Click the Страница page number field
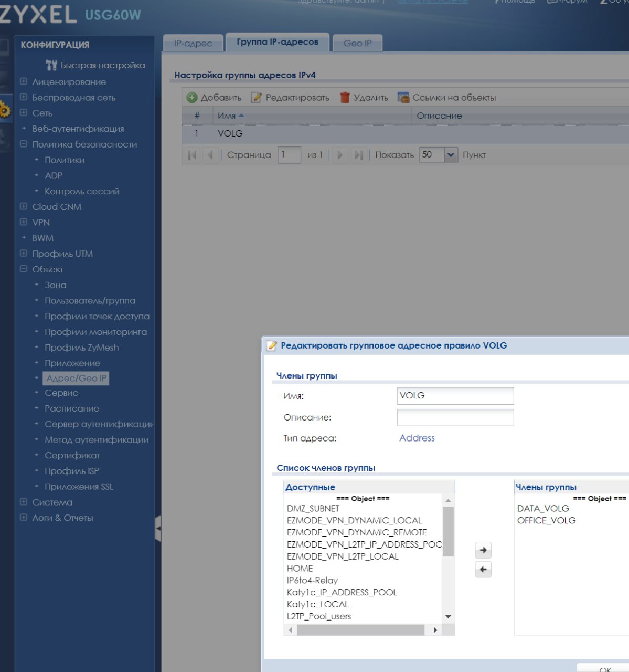629x672 pixels. coord(289,155)
